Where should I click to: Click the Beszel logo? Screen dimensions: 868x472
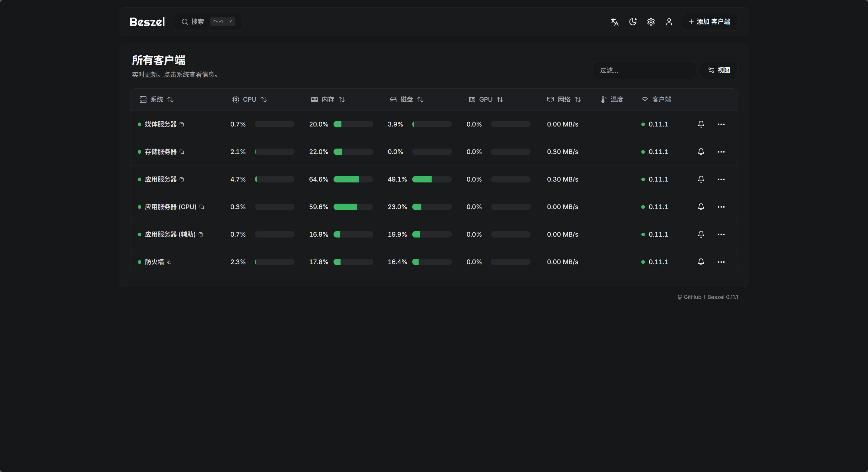(147, 22)
